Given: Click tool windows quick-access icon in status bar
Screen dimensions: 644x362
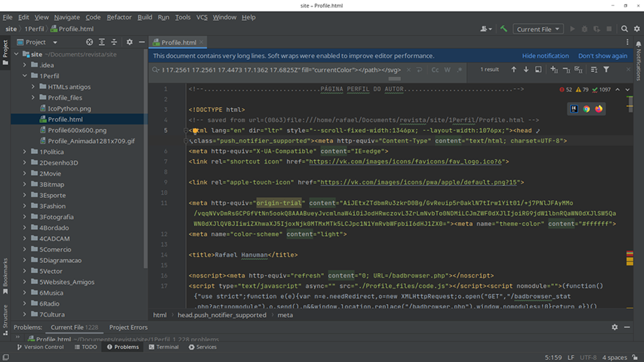Looking at the screenshot, I should pyautogui.click(x=6, y=357).
